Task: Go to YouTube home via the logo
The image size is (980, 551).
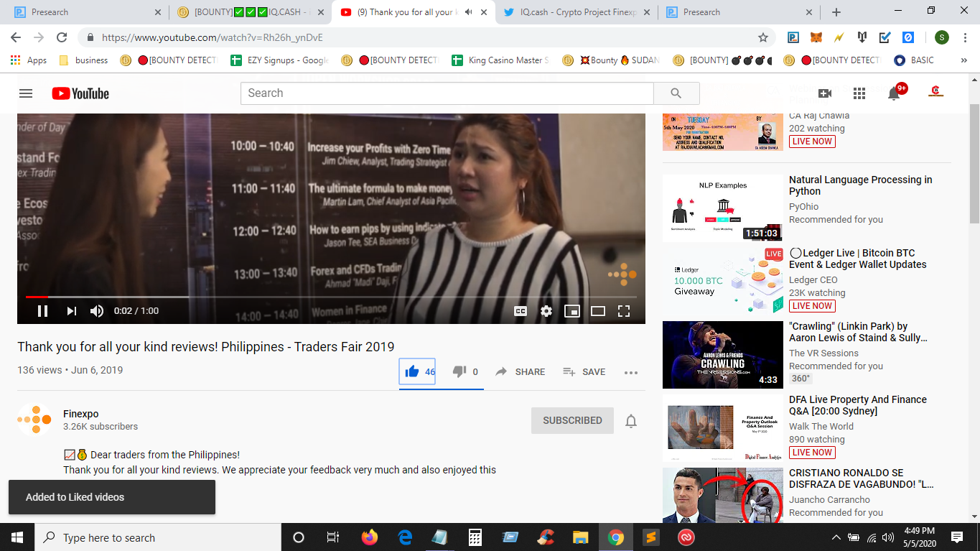Action: (80, 93)
